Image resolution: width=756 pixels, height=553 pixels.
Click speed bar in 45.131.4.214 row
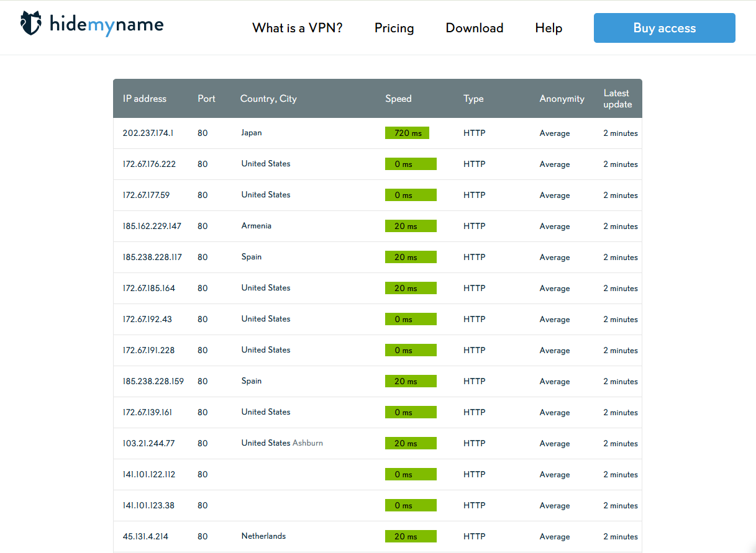(x=411, y=536)
